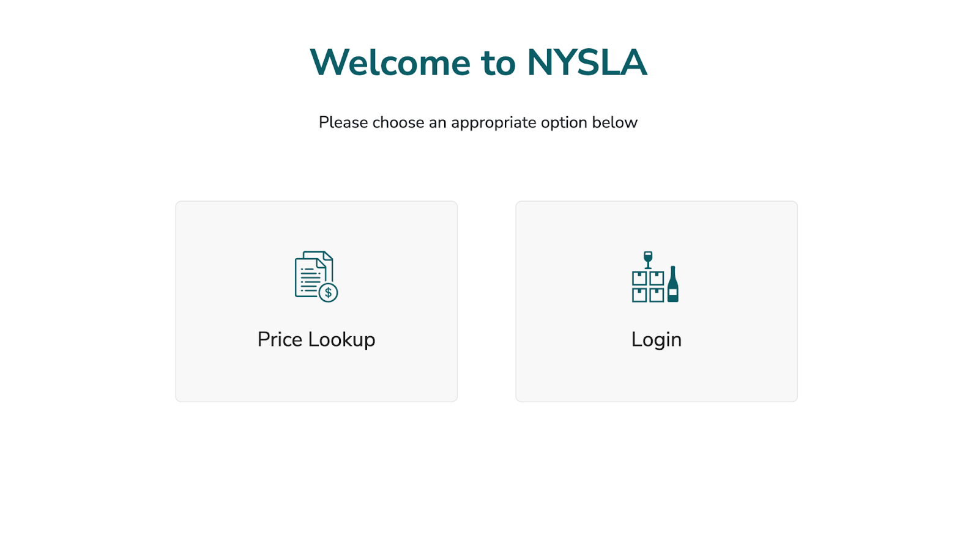Click the wine glass atop the boxes

pyautogui.click(x=648, y=259)
